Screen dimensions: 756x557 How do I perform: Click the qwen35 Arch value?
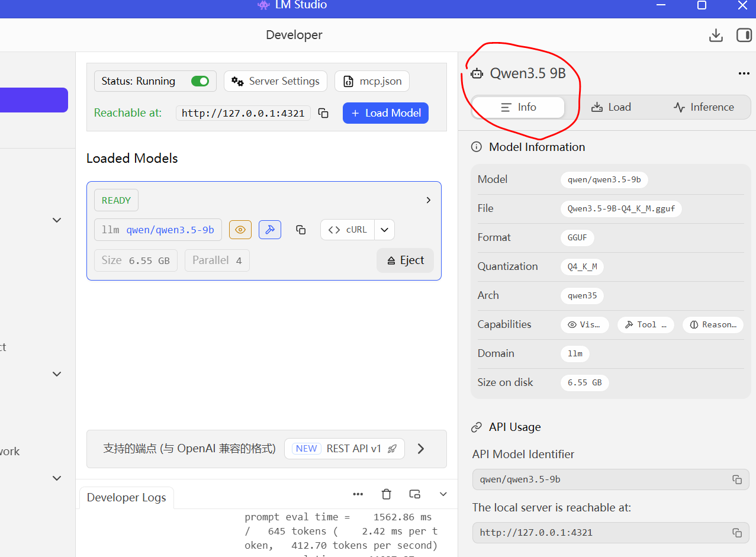click(x=582, y=295)
